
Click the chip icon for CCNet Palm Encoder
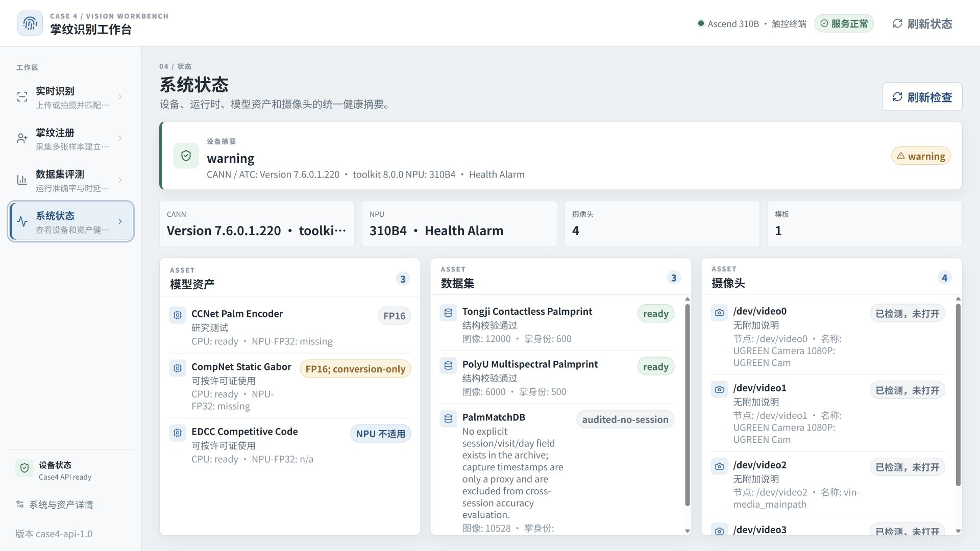point(178,315)
